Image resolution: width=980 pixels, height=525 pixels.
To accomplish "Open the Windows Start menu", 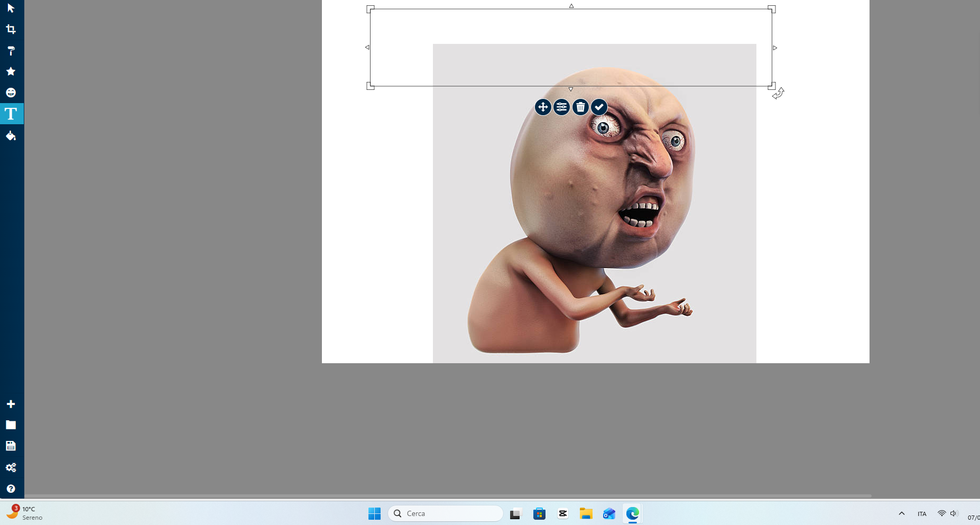I will tap(375, 513).
